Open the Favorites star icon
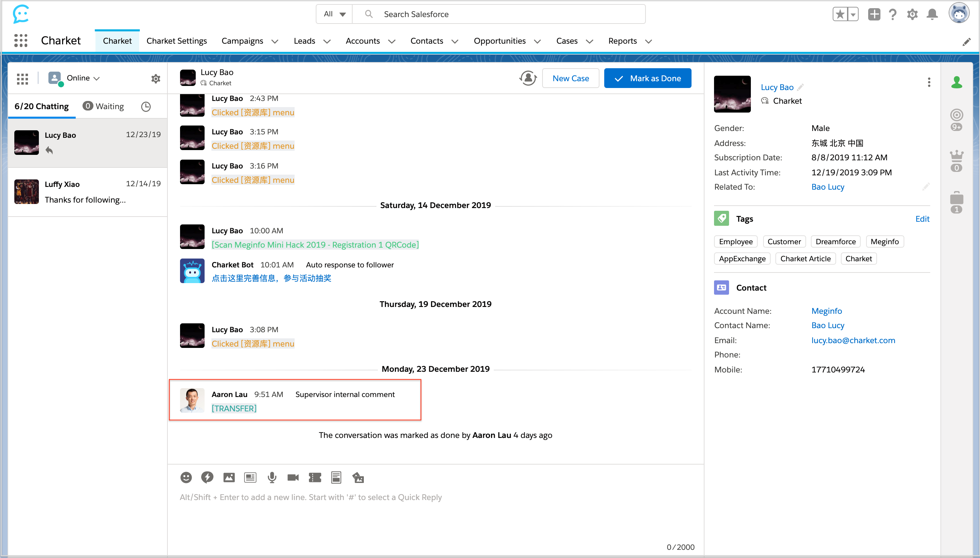The height and width of the screenshot is (558, 980). pyautogui.click(x=840, y=14)
